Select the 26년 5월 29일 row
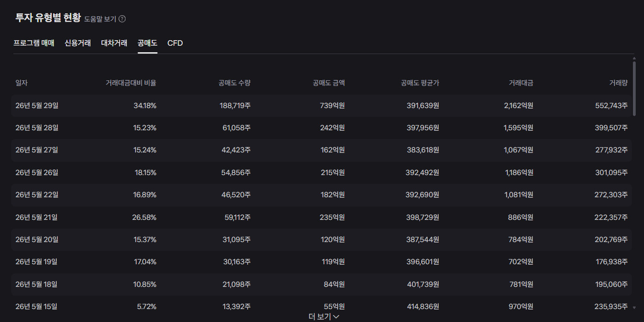 click(322, 106)
